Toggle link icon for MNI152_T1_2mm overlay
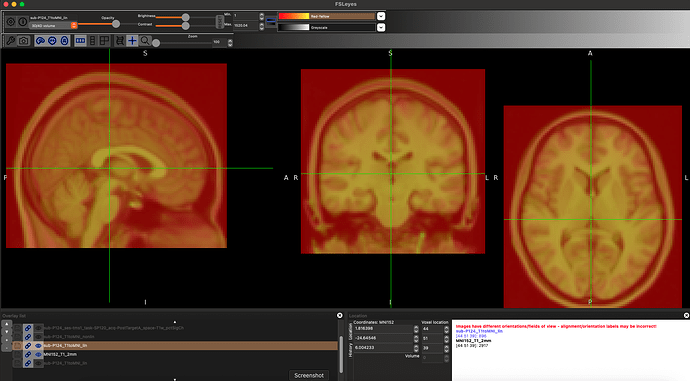Image resolution: width=690 pixels, height=381 pixels. (x=28, y=354)
